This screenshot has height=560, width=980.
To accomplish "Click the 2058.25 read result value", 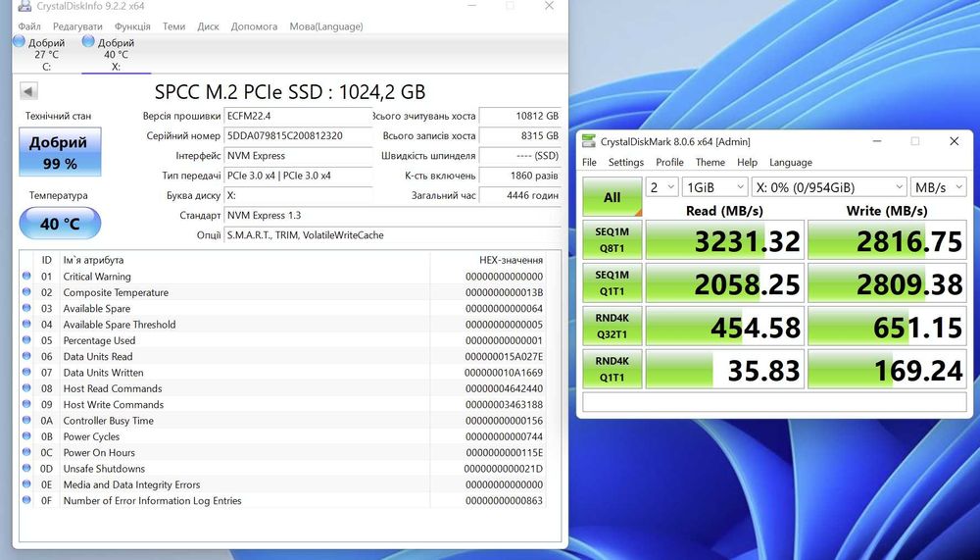I will coord(747,284).
